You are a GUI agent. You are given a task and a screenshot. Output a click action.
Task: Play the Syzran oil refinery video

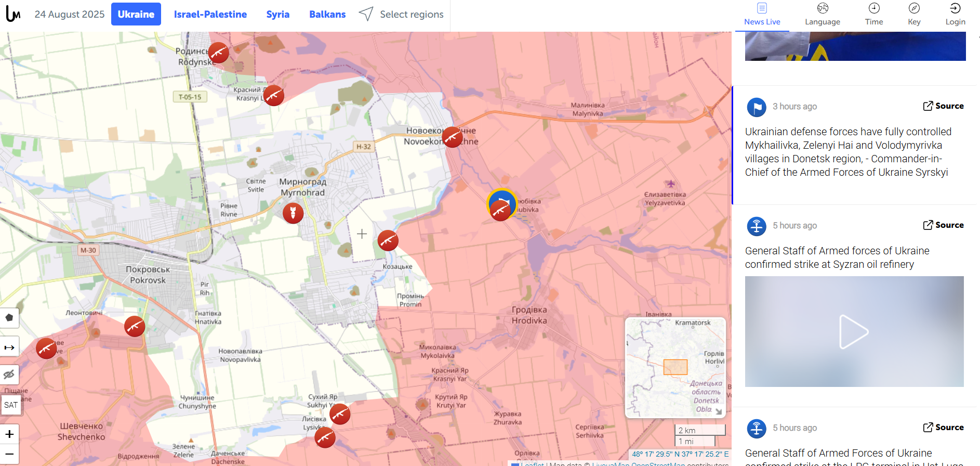(854, 331)
